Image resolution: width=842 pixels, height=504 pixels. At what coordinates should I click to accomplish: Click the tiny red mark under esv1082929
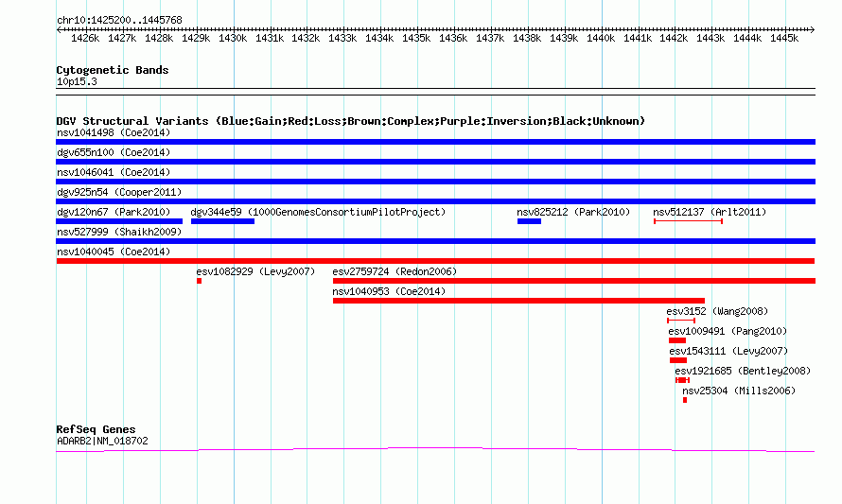click(x=200, y=281)
